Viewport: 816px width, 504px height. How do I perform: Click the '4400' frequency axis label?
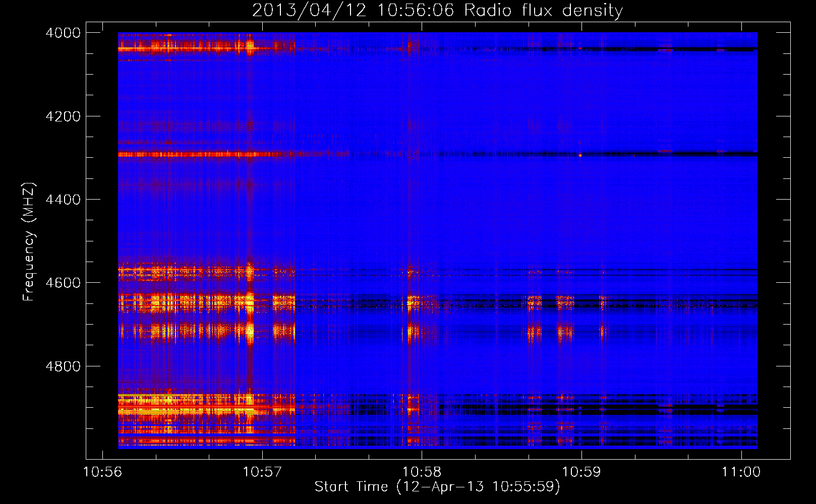tap(63, 200)
